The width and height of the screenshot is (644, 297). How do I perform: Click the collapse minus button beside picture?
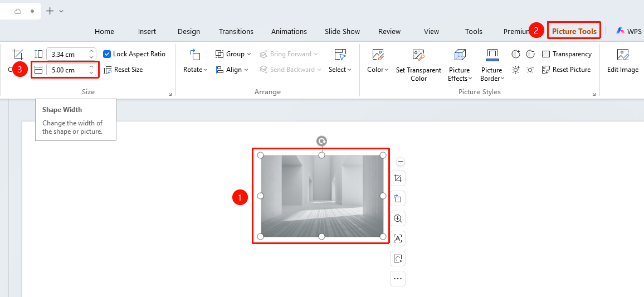click(x=401, y=162)
